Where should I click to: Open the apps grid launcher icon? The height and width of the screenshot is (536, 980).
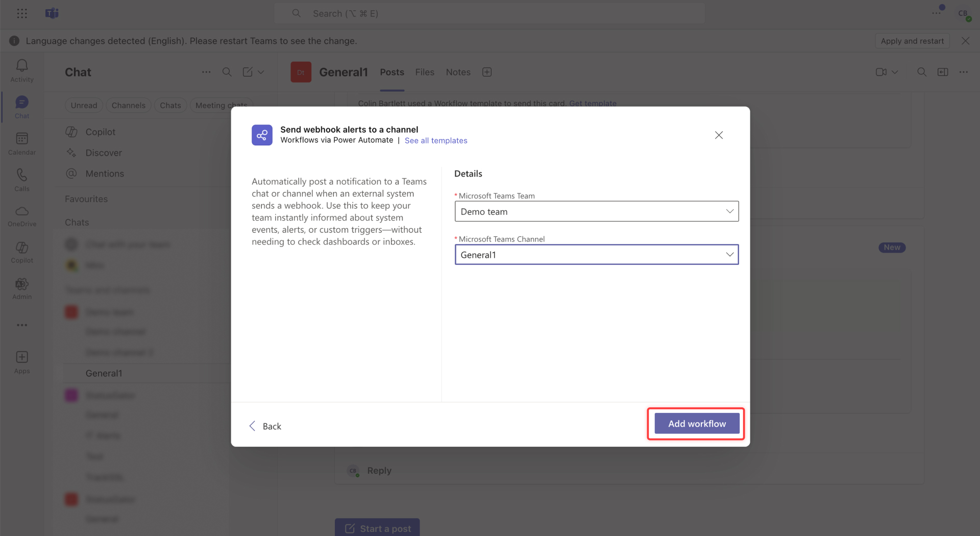point(22,13)
